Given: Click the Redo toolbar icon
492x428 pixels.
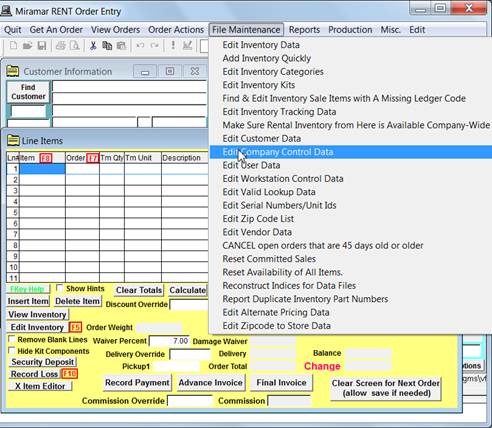Looking at the screenshot, I should click(154, 45).
